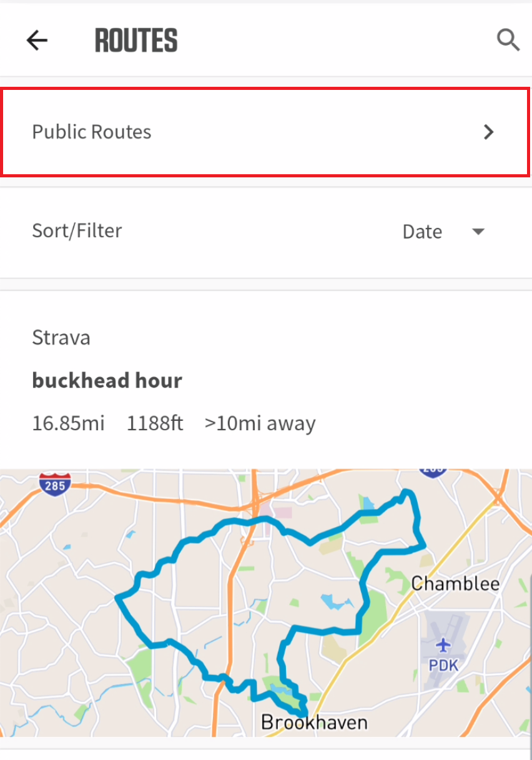Tap the 16.85mi distance value
The width and height of the screenshot is (532, 760).
tap(68, 423)
